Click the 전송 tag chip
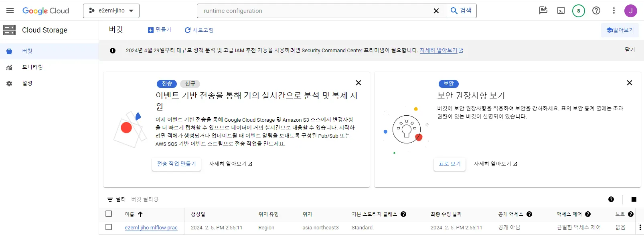The image size is (644, 235). point(167,84)
